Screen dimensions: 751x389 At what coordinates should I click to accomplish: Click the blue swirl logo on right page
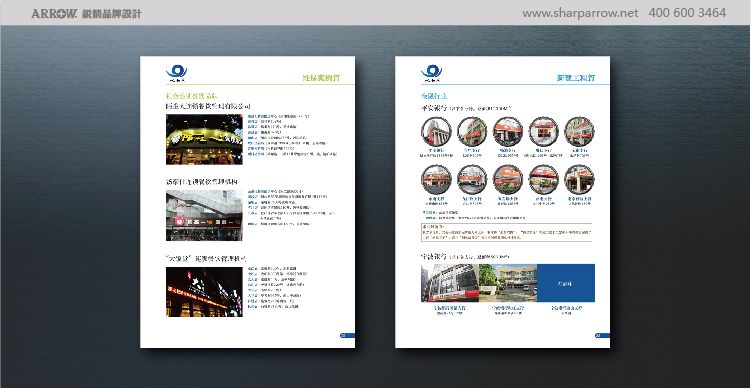pos(432,72)
